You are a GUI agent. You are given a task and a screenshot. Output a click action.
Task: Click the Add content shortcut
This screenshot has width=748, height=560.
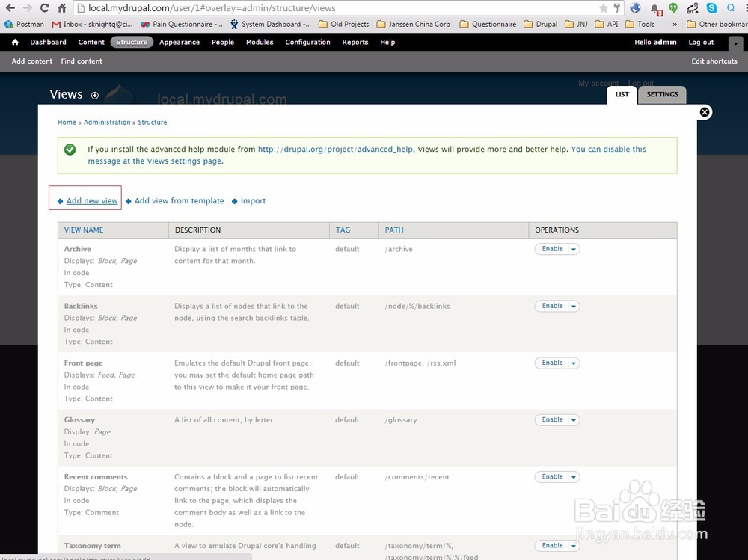(x=32, y=61)
